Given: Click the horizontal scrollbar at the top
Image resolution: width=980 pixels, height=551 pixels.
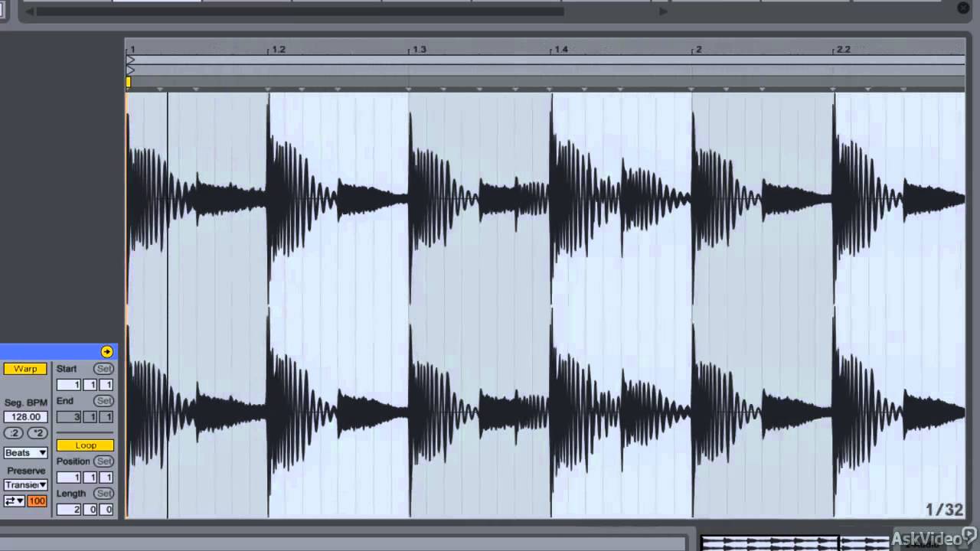Looking at the screenshot, I should pyautogui.click(x=300, y=11).
